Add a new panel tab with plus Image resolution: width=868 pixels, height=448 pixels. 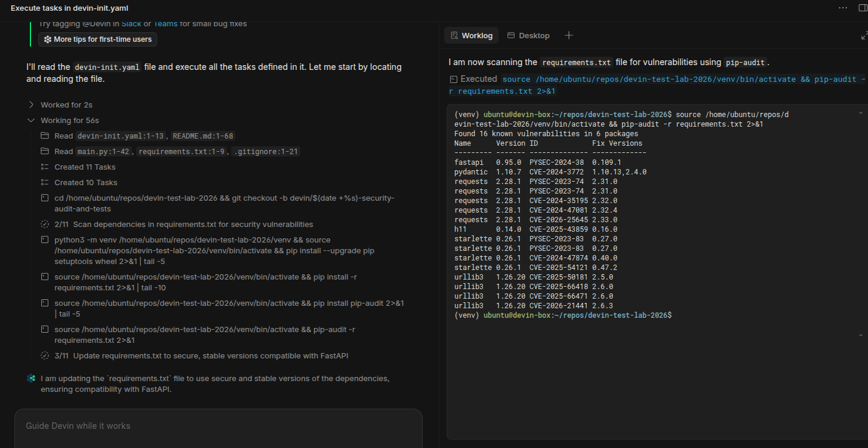point(569,35)
